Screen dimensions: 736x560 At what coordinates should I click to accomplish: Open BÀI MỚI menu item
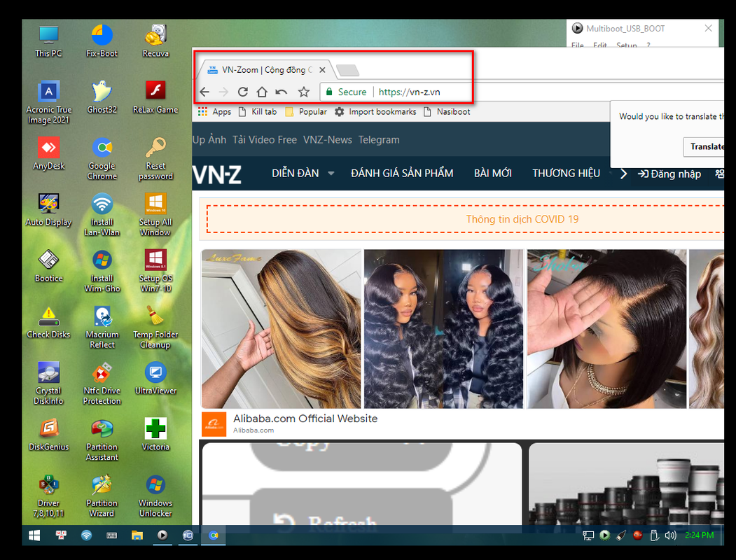coord(493,173)
